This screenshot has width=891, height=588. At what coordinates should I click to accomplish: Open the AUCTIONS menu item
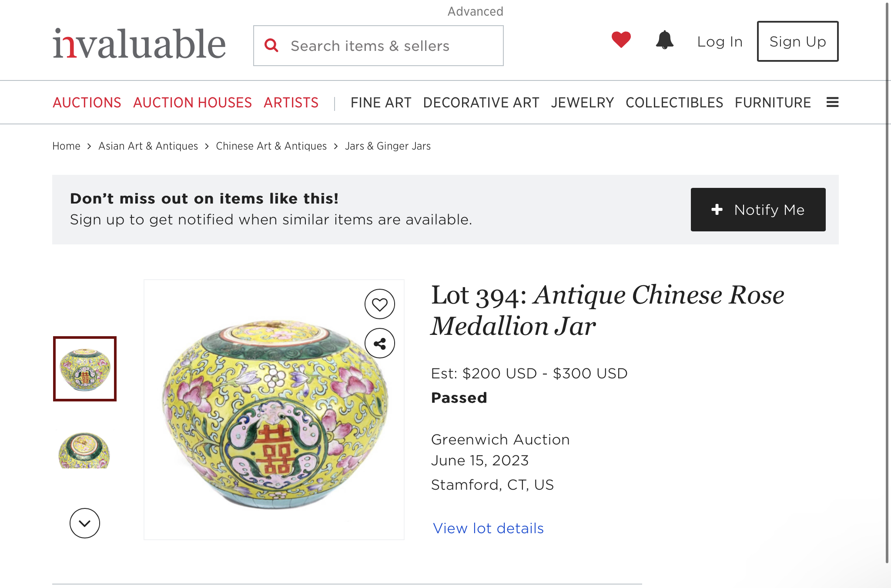pos(87,103)
